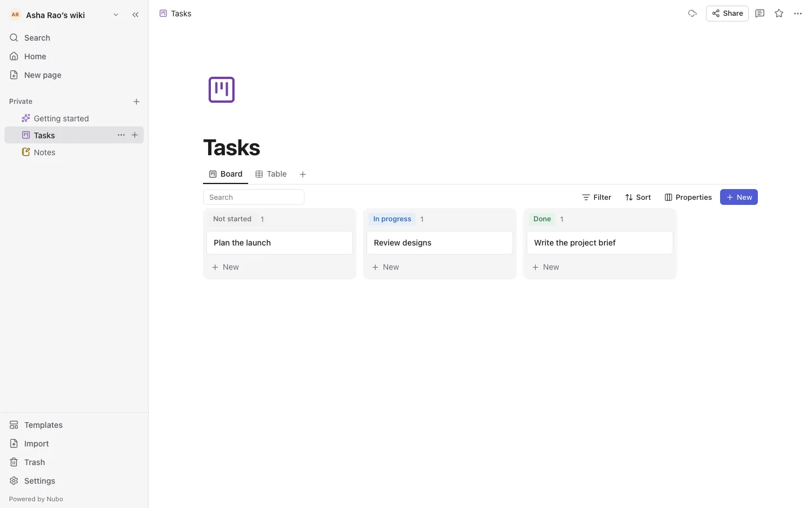This screenshot has height=508, width=812.
Task: Create a New page from sidebar
Action: 74,75
